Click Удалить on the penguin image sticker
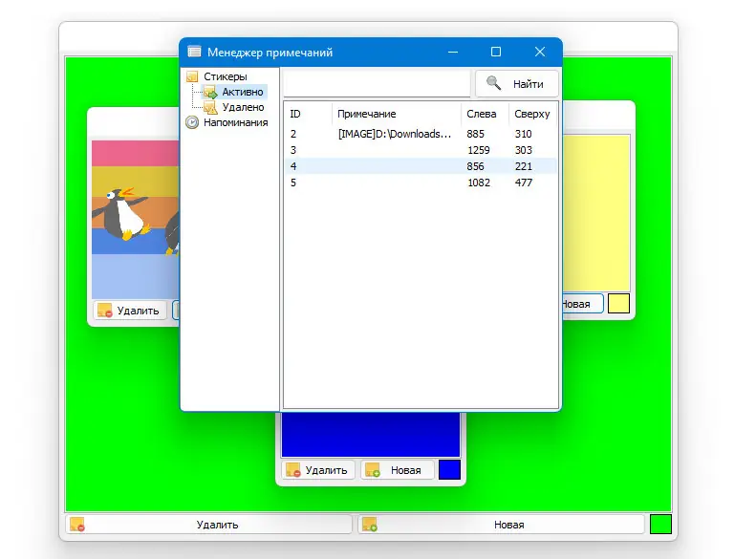756x559 pixels. click(x=130, y=311)
